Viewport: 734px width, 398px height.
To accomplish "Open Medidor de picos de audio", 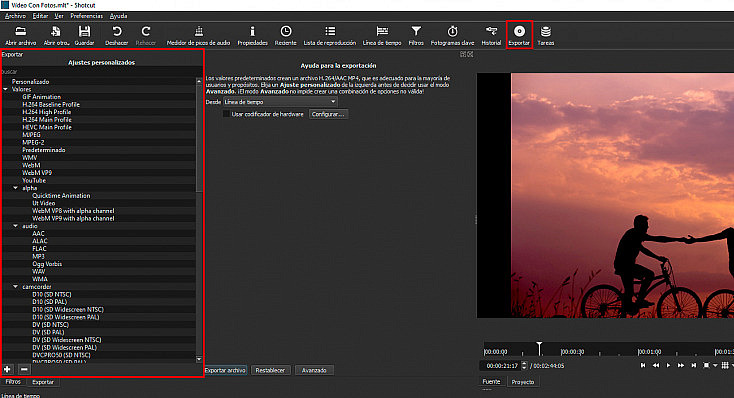I will pos(198,35).
